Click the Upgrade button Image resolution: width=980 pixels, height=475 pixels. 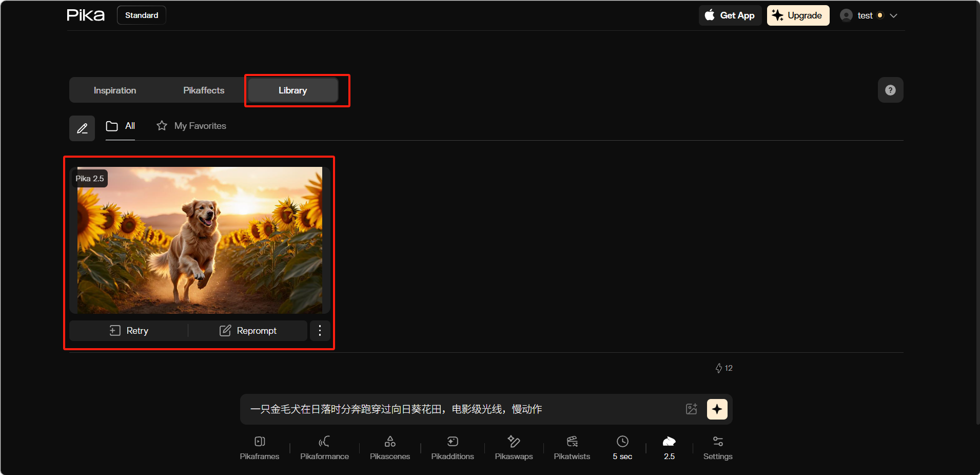(x=798, y=15)
